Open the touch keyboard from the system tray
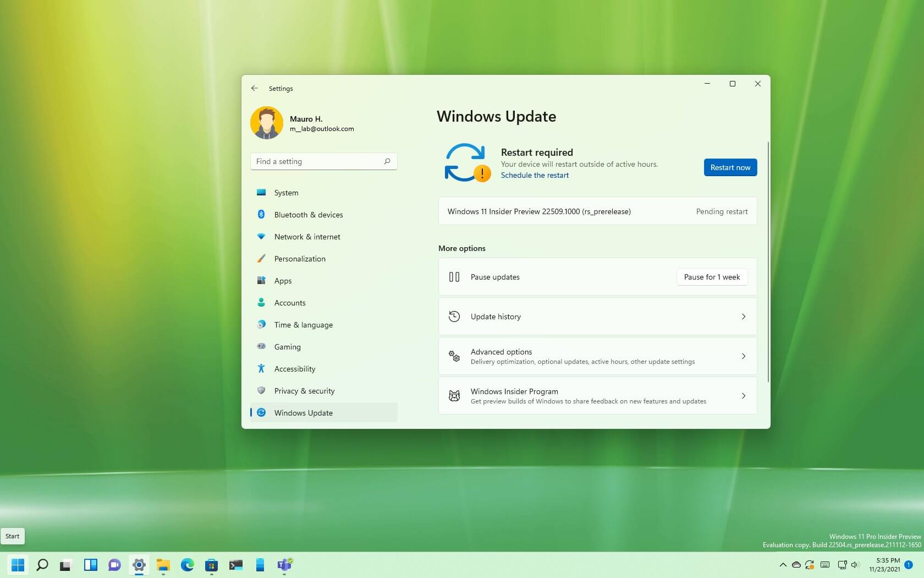The image size is (924, 578). [x=824, y=565]
